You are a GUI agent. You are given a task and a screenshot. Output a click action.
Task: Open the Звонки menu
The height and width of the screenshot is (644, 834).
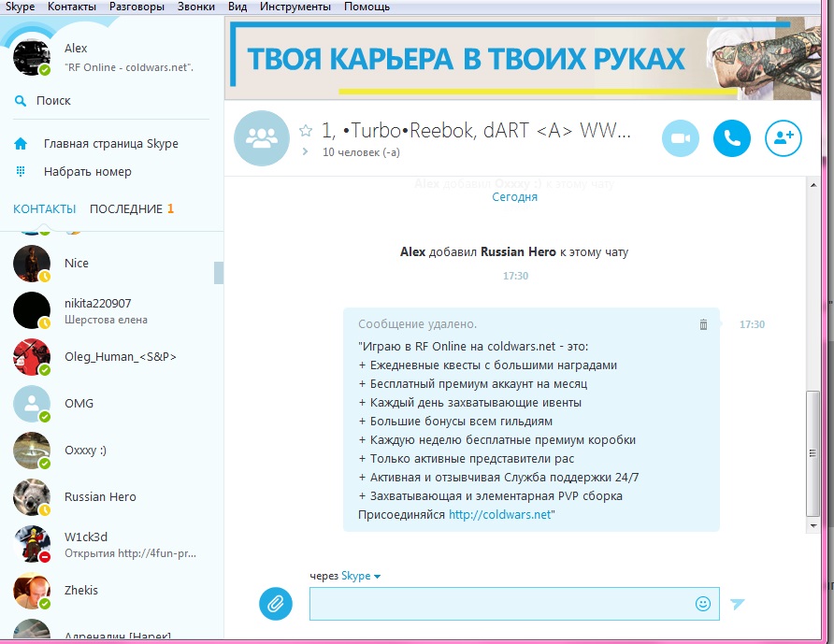(x=196, y=7)
